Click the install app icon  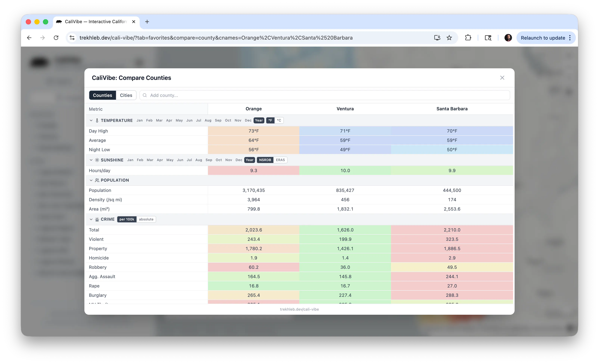[x=437, y=38]
